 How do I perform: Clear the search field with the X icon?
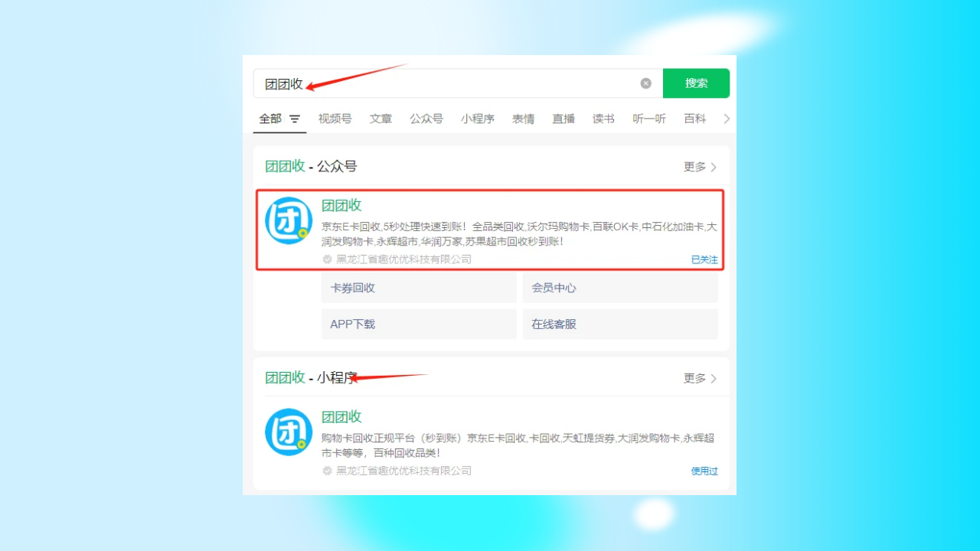[645, 83]
